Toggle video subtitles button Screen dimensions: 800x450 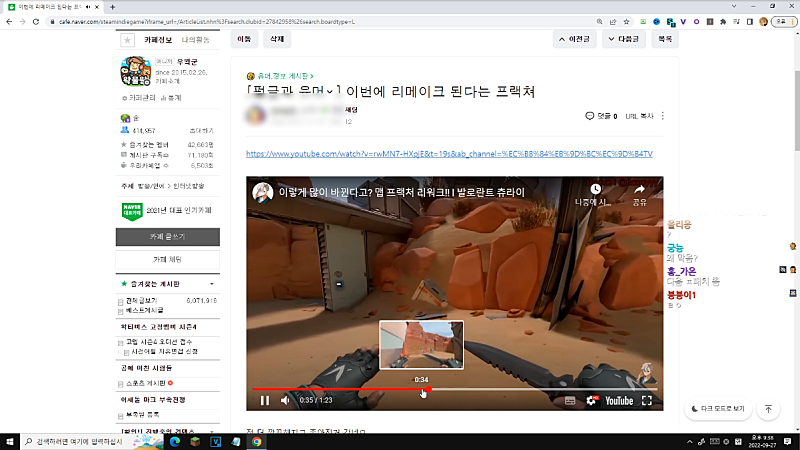tap(570, 401)
